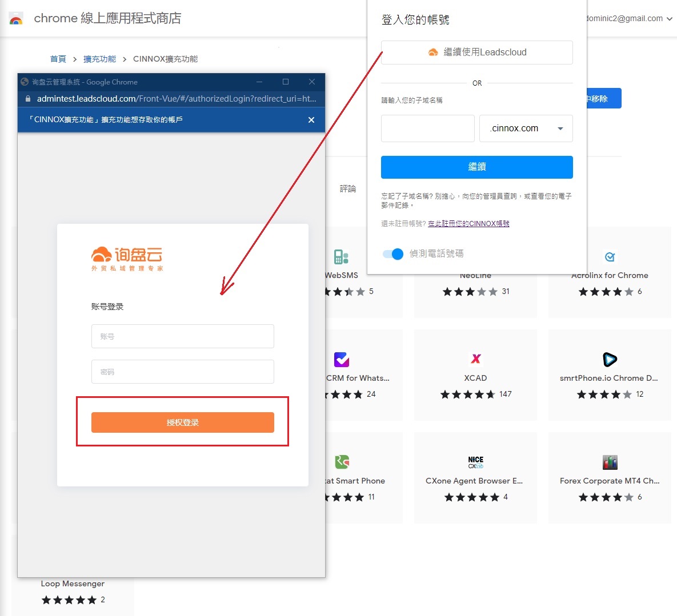Image resolution: width=677 pixels, height=616 pixels.
Task: Open the .cinnox.com domain dropdown
Action: (x=526, y=128)
